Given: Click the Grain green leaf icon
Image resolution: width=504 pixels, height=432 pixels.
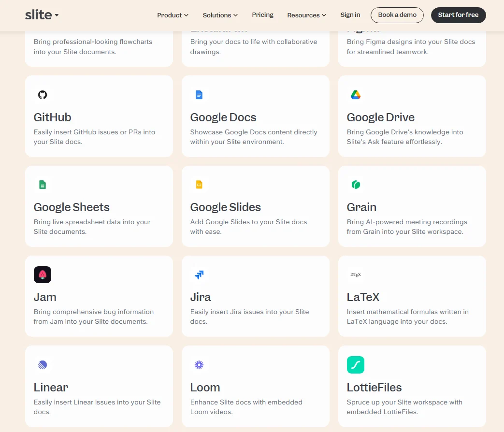Looking at the screenshot, I should [356, 185].
